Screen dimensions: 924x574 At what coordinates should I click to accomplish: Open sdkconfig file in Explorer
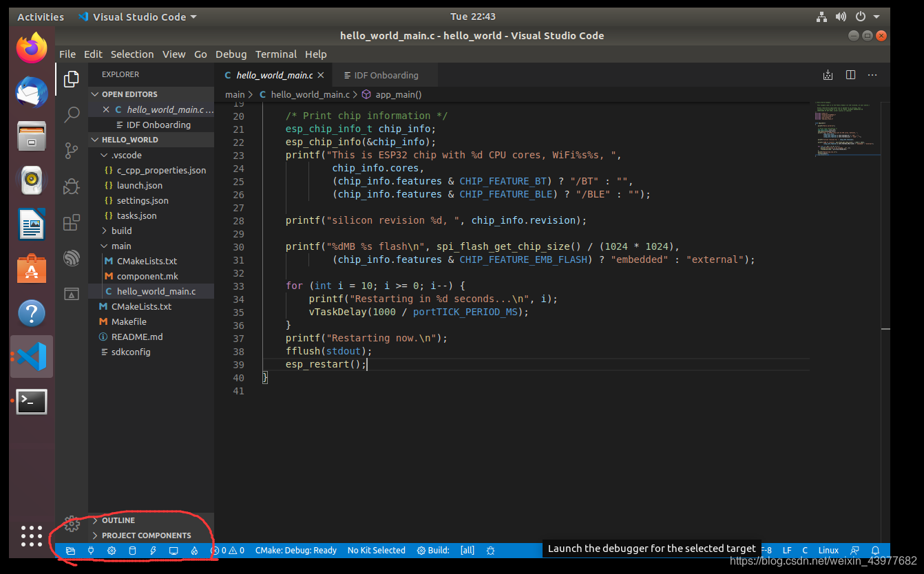(151, 352)
